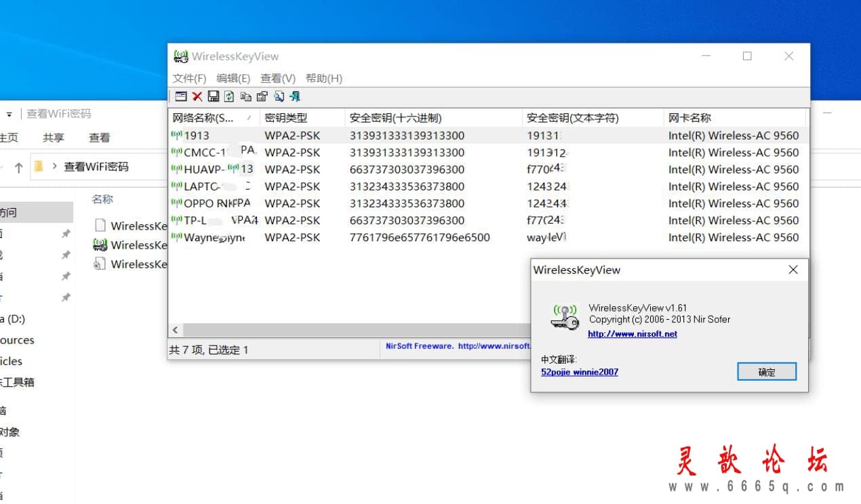Click the find magnifier toolbar icon

click(x=279, y=96)
